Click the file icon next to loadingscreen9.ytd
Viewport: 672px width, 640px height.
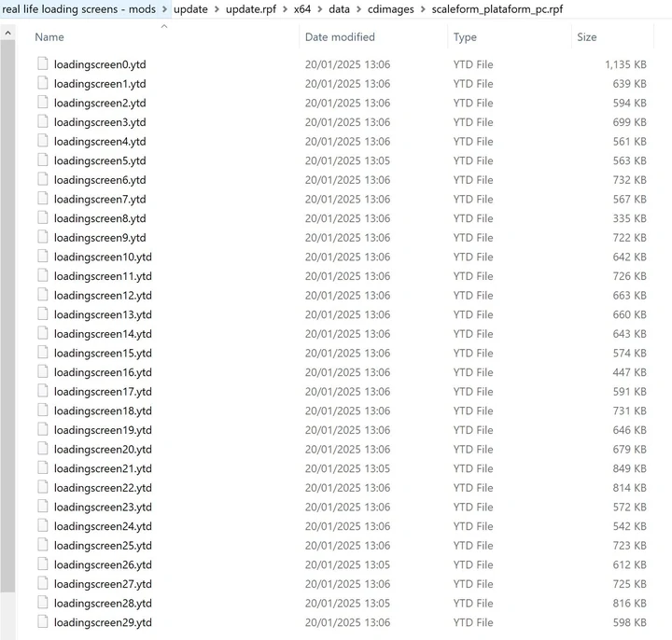[42, 237]
